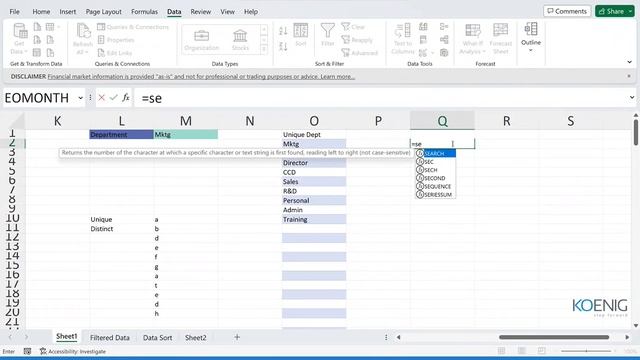Follow the disclaimer Learn more link
Image resolution: width=640 pixels, height=360 pixels.
[337, 76]
